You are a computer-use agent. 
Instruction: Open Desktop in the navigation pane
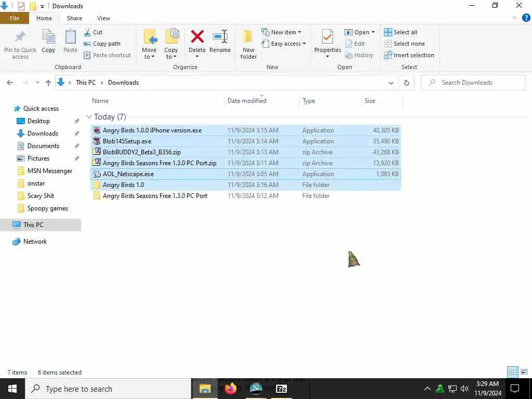[38, 121]
